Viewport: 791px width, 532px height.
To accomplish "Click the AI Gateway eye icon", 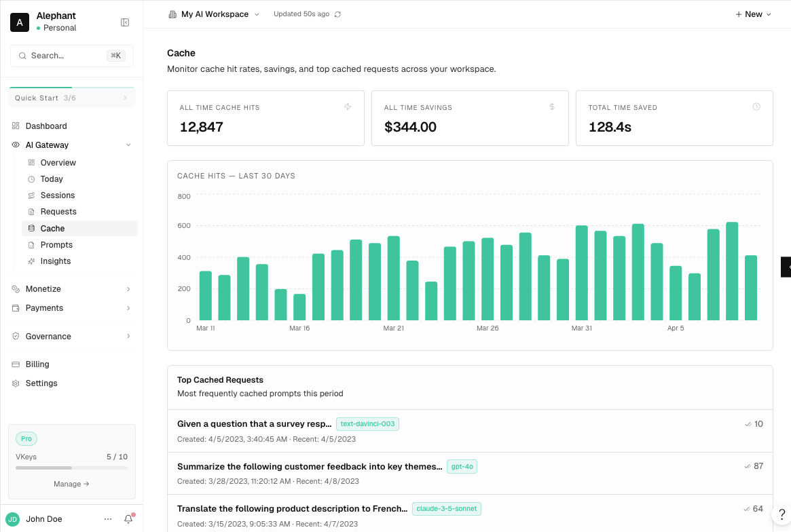I will [x=16, y=145].
